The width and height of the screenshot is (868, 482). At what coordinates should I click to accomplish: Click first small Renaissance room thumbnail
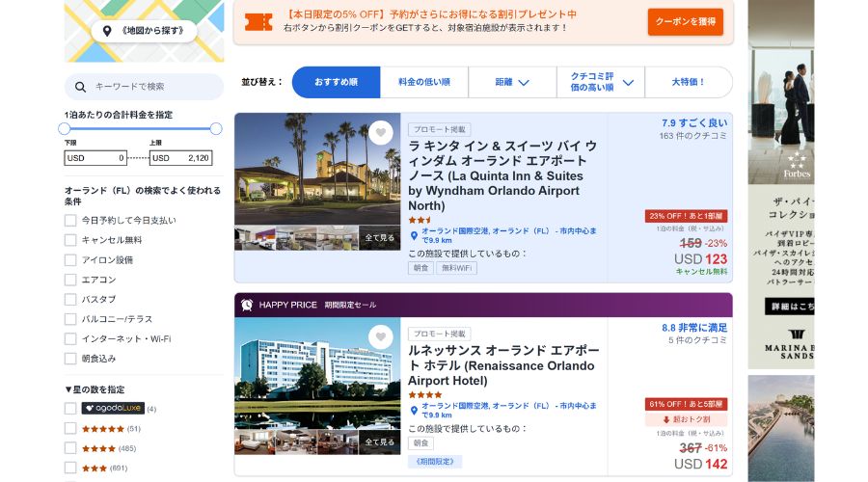pyautogui.click(x=256, y=442)
